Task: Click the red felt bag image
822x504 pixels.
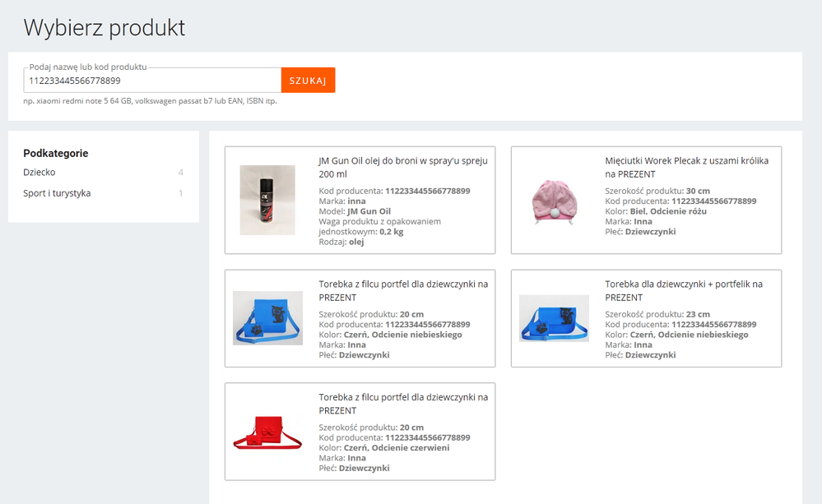Action: click(267, 432)
